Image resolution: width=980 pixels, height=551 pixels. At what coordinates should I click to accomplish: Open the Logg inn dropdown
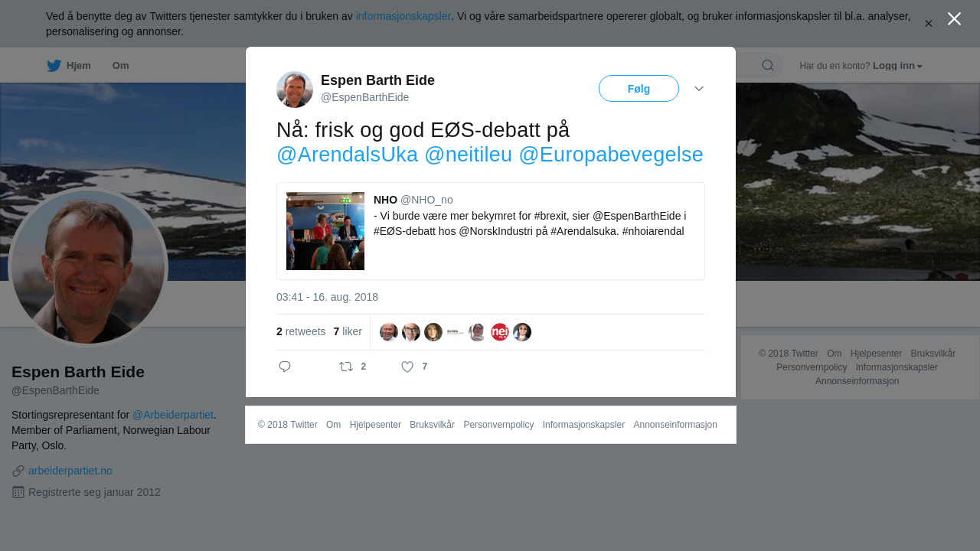tap(897, 66)
